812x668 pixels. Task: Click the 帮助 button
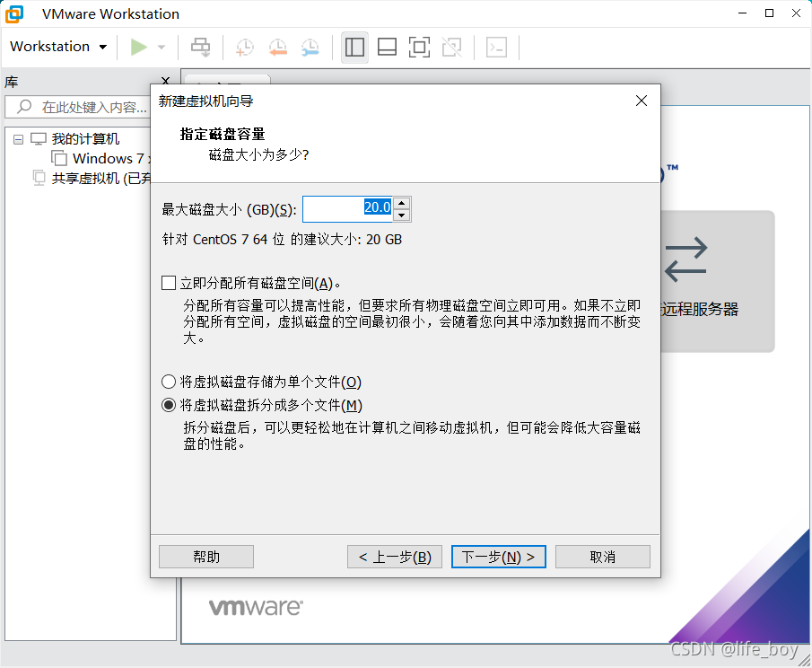pyautogui.click(x=206, y=557)
